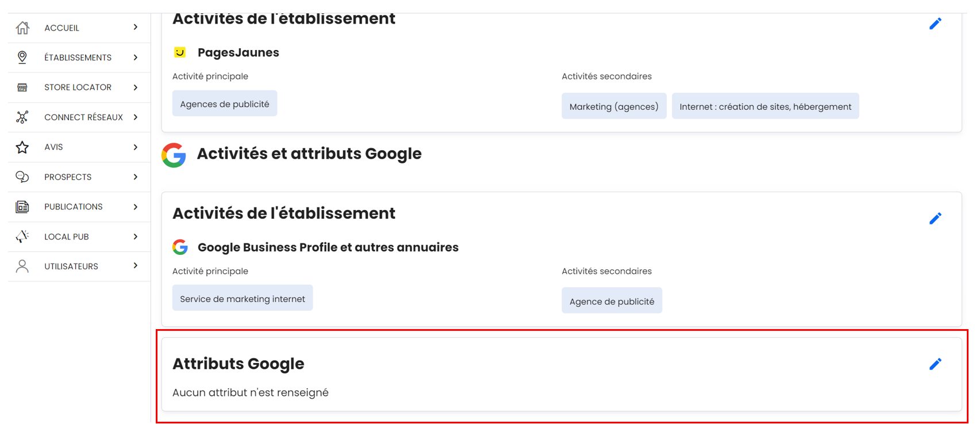Click the Local Pub megaphone icon
This screenshot has height=439, width=980.
(x=22, y=236)
